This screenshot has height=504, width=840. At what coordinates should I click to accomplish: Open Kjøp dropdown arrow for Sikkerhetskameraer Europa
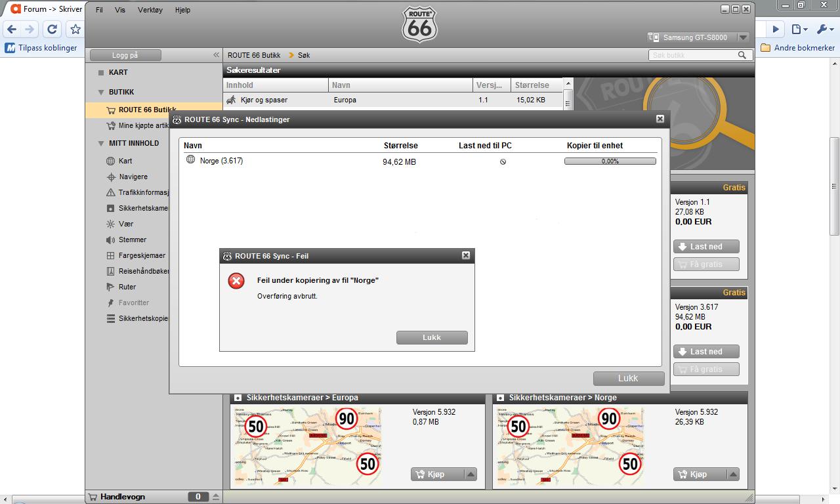(471, 474)
